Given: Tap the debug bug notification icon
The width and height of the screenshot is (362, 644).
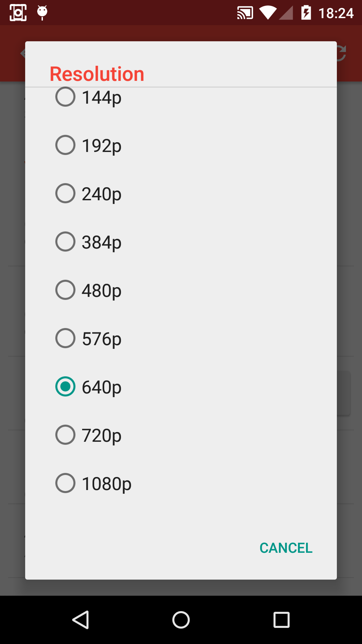Looking at the screenshot, I should [42, 13].
